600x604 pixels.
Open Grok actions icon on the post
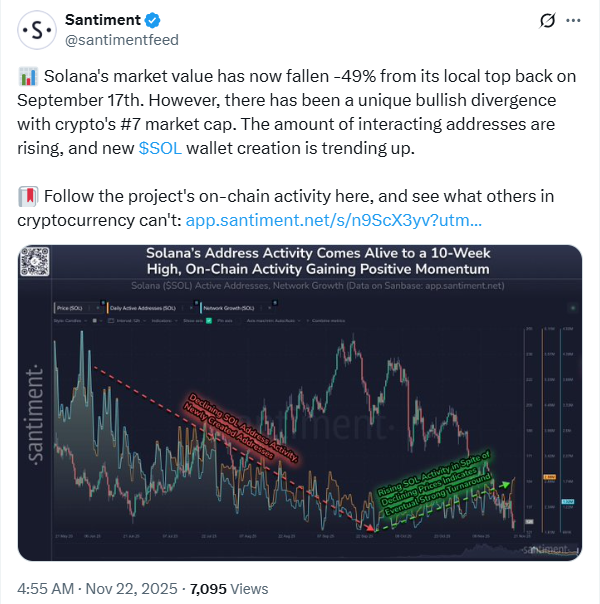(x=547, y=21)
